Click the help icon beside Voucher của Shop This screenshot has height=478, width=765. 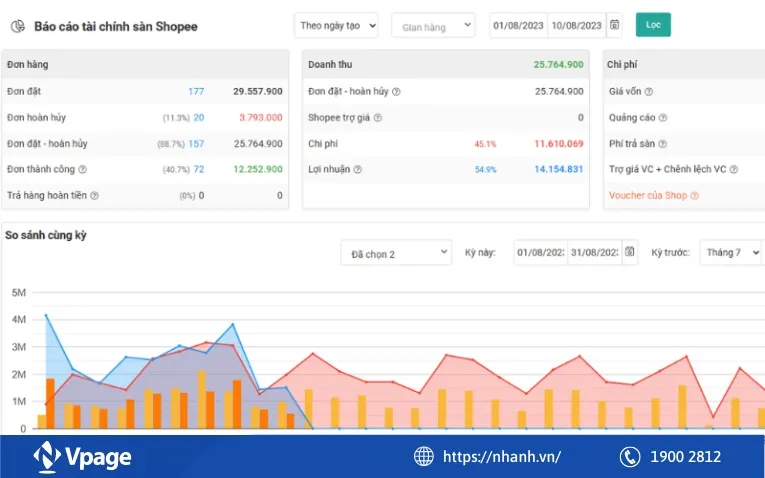(694, 196)
